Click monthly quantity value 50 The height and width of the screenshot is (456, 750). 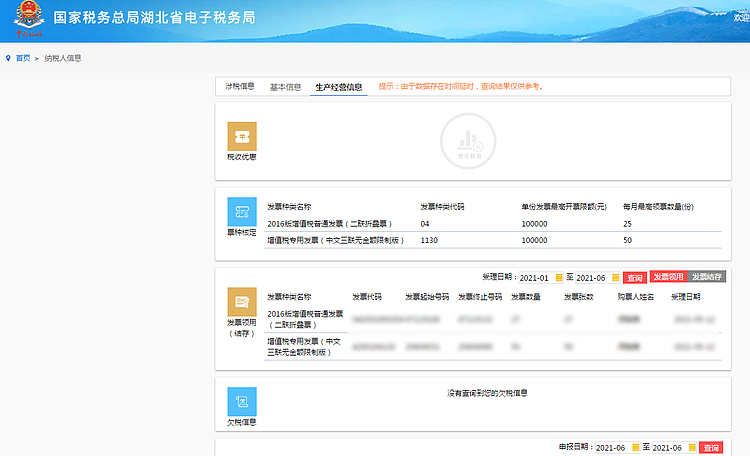point(628,240)
